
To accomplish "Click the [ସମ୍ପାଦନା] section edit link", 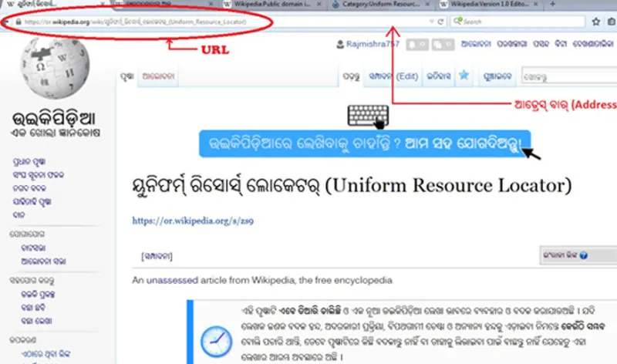I will click(x=157, y=257).
